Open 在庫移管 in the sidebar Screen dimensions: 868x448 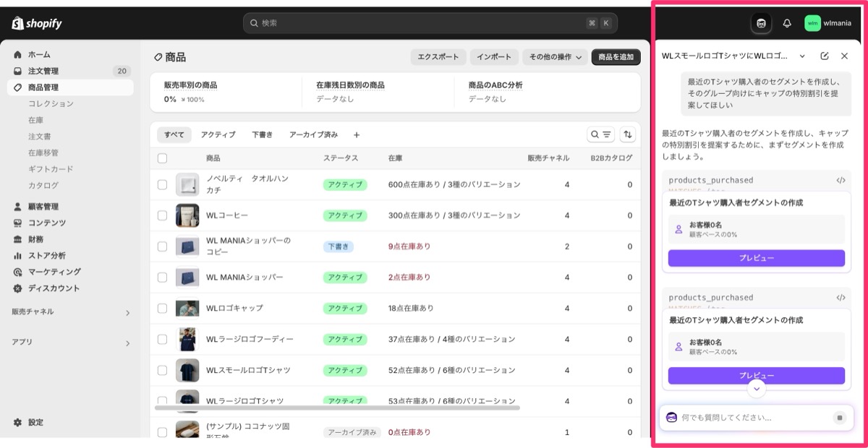(x=43, y=152)
